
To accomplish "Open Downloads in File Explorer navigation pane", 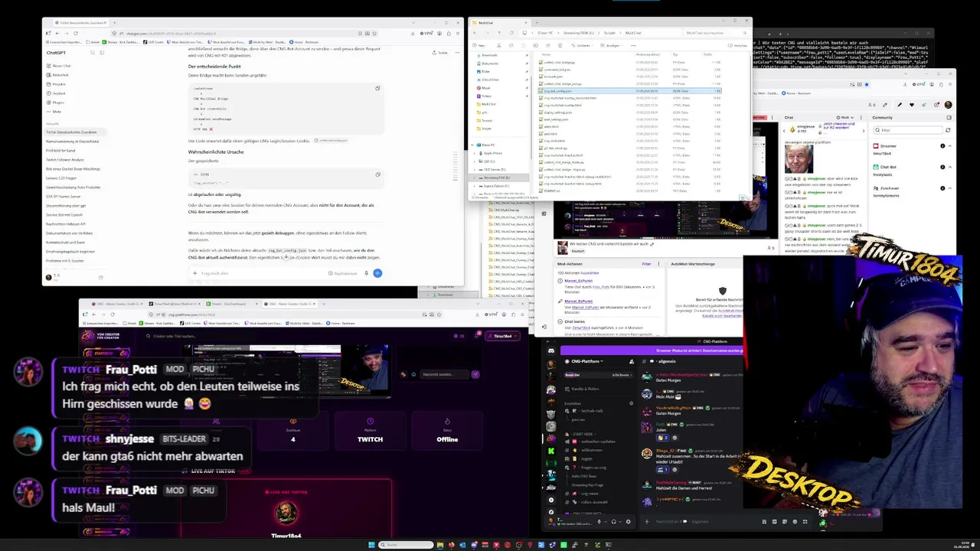I will coord(489,55).
